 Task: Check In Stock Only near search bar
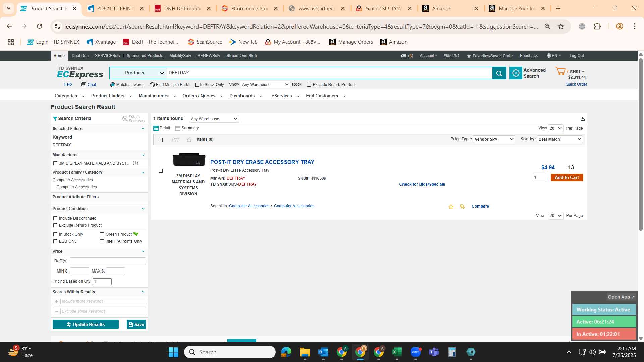[x=197, y=85]
